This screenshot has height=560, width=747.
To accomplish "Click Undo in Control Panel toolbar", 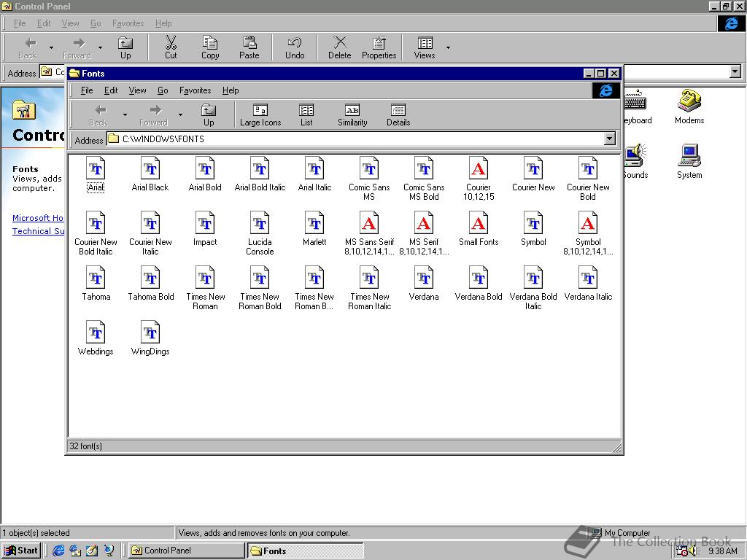I will 295,47.
